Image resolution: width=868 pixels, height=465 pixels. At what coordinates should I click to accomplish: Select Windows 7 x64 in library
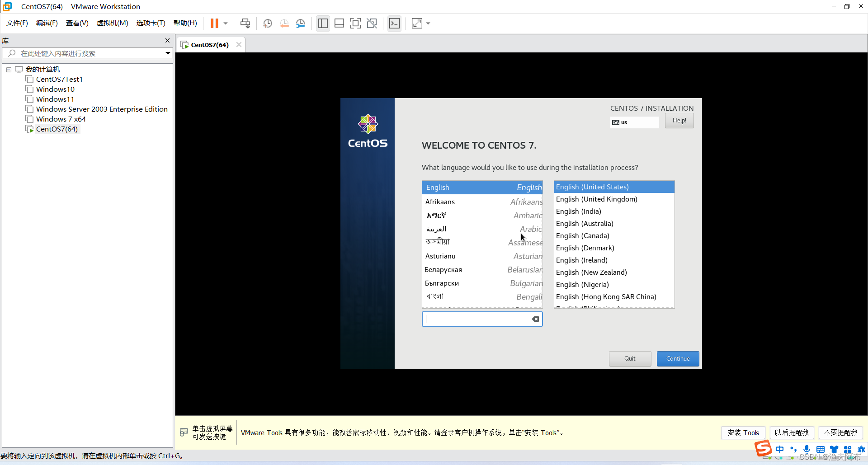pos(61,119)
